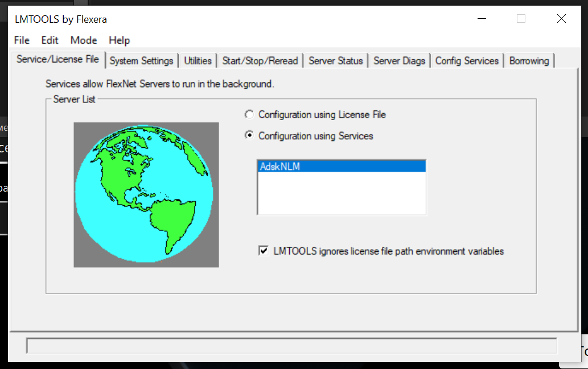Open the Server Status tab
Screen dimensions: 588x369
[336, 61]
